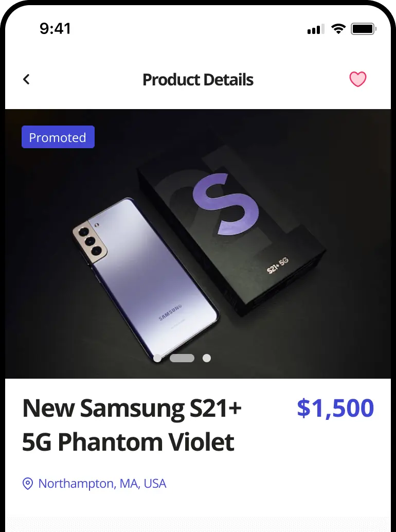Tap the battery status icon
This screenshot has height=532, width=396.
point(363,29)
